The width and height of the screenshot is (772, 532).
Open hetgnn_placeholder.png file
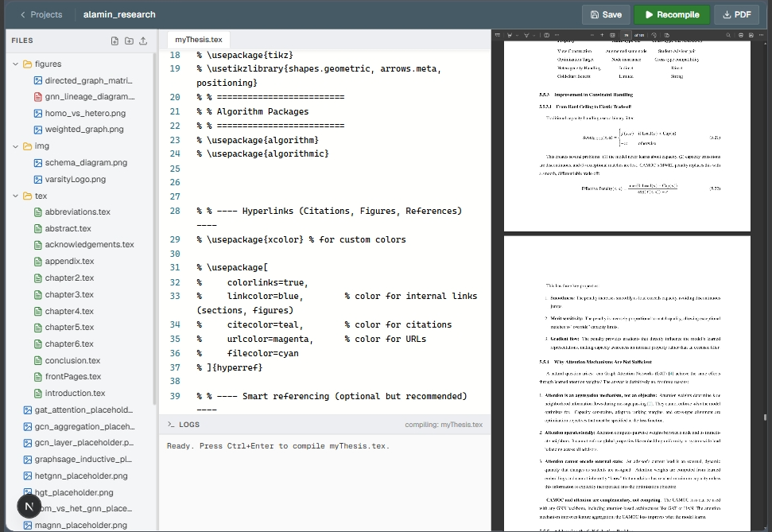coord(81,476)
